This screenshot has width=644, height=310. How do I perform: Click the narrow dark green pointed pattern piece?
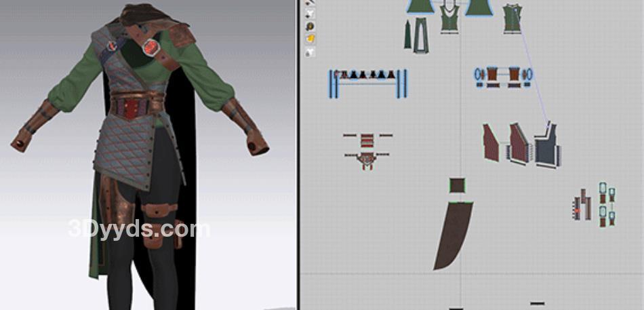pos(408,35)
